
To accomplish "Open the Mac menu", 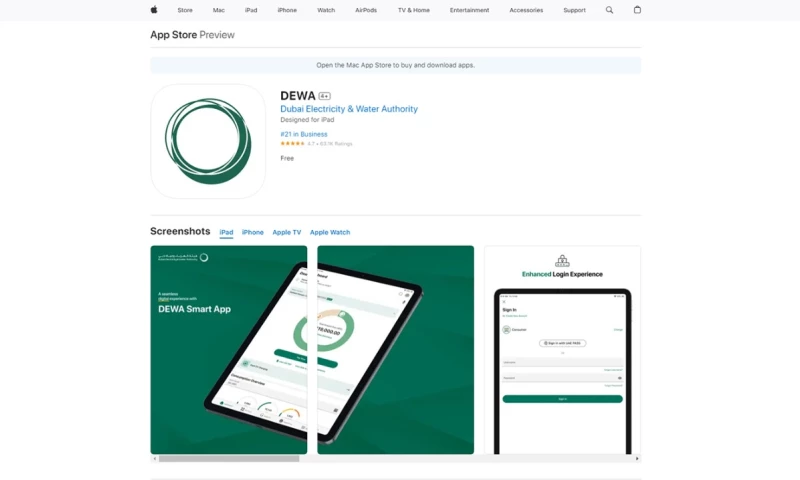I will tap(218, 10).
